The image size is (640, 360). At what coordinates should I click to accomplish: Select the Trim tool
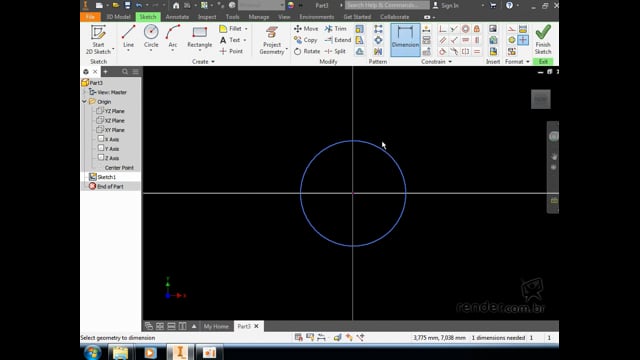coord(336,29)
